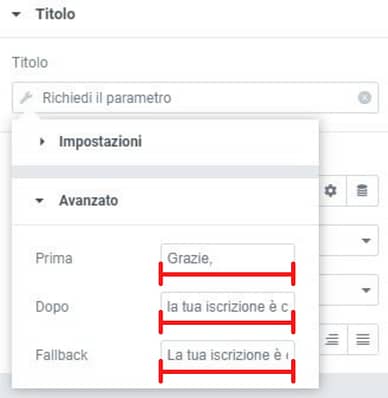
Task: Open the gear settings icon
Action: (x=330, y=191)
